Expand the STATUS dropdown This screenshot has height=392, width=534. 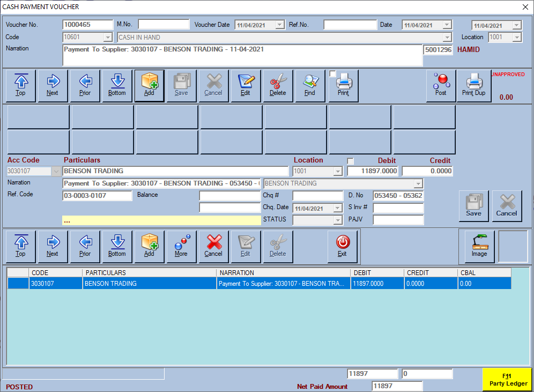(x=338, y=220)
